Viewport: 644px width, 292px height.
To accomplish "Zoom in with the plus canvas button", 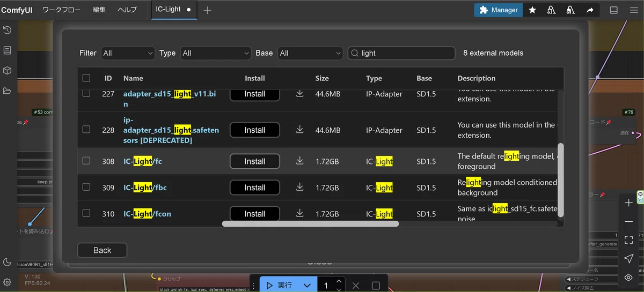I will 628,203.
